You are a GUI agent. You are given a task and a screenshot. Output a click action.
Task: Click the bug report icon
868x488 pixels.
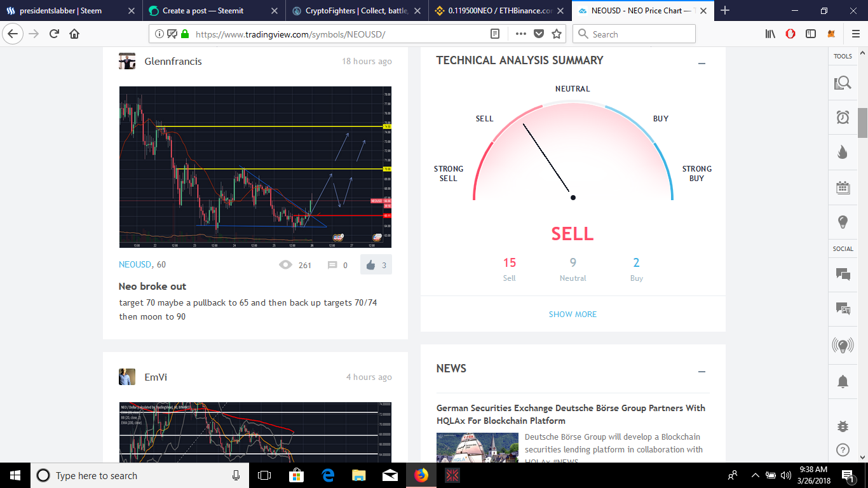tap(843, 426)
